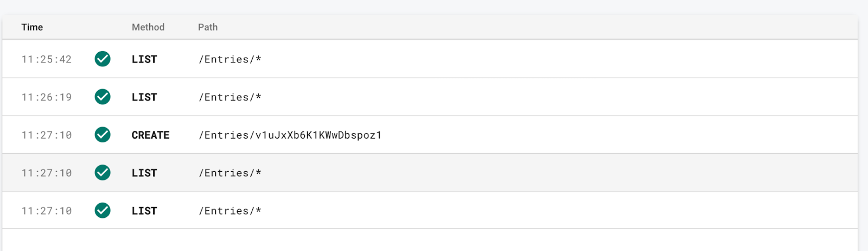Click the Path column header
The height and width of the screenshot is (251, 868).
(x=208, y=27)
